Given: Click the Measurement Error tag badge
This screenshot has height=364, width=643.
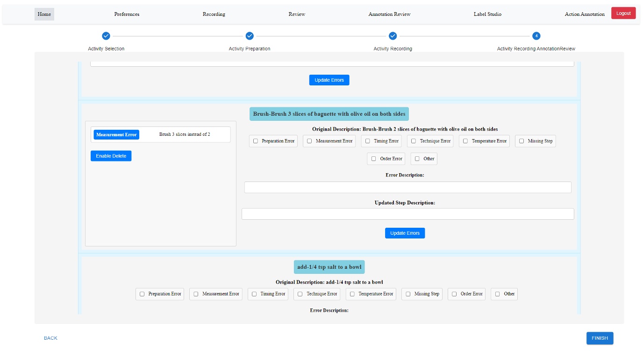Looking at the screenshot, I should 116,134.
